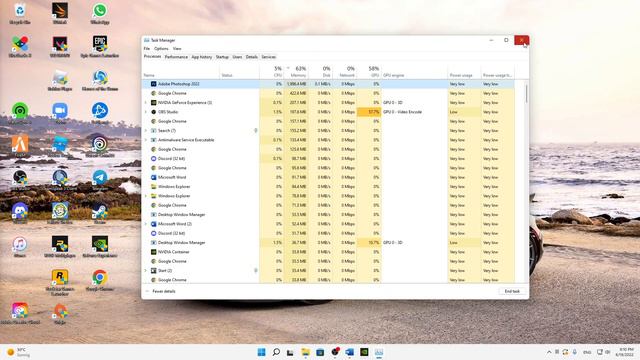Open the Adobe Creative Cloud desktop icon
Viewport: 640px width, 360px height.
[20, 313]
